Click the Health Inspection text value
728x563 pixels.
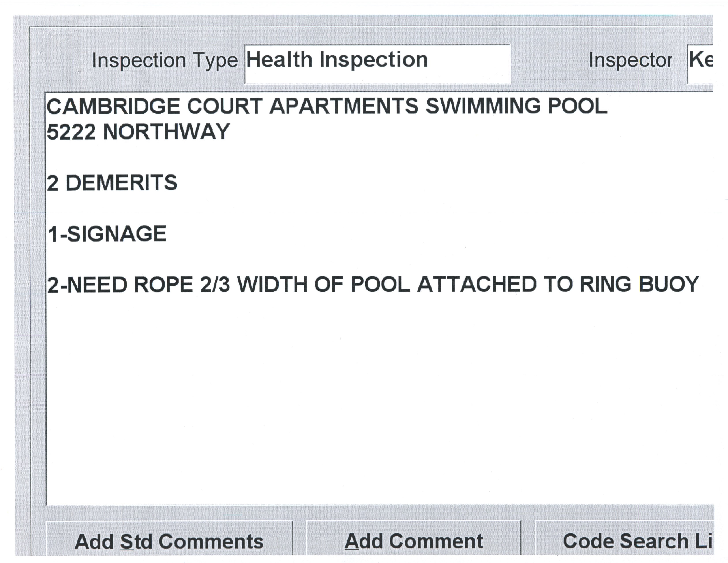(x=337, y=60)
